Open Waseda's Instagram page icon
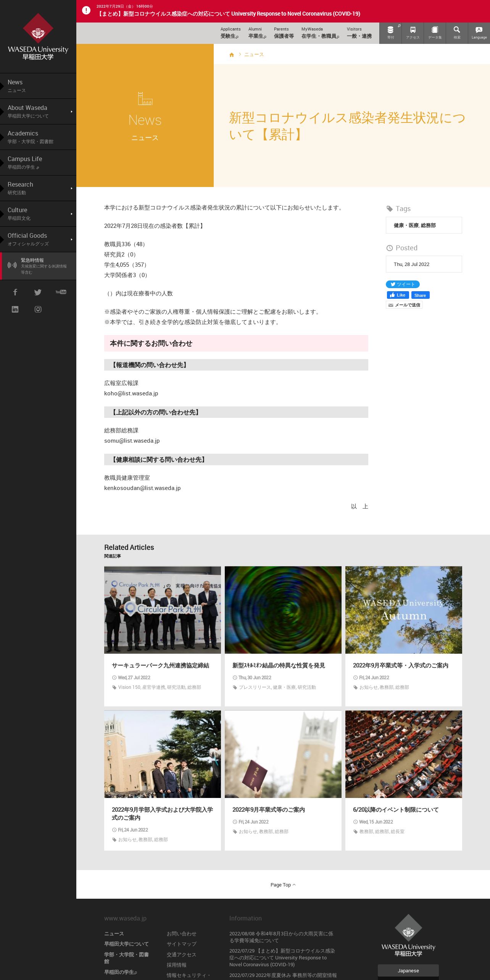 coord(38,309)
